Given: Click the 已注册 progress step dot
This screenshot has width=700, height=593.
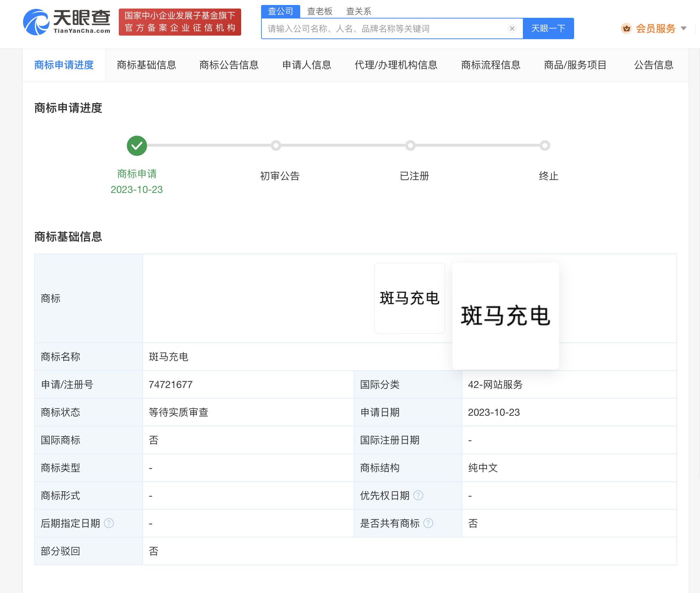Looking at the screenshot, I should tap(410, 146).
